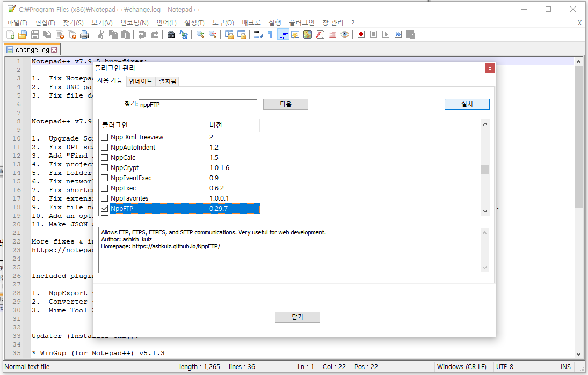This screenshot has height=375, width=588.
Task: Check the NppFavorites plugin box
Action: [x=105, y=198]
